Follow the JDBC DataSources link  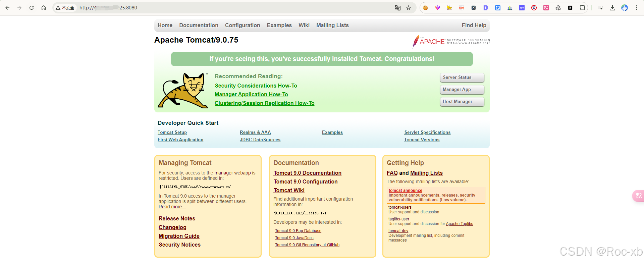pyautogui.click(x=260, y=140)
